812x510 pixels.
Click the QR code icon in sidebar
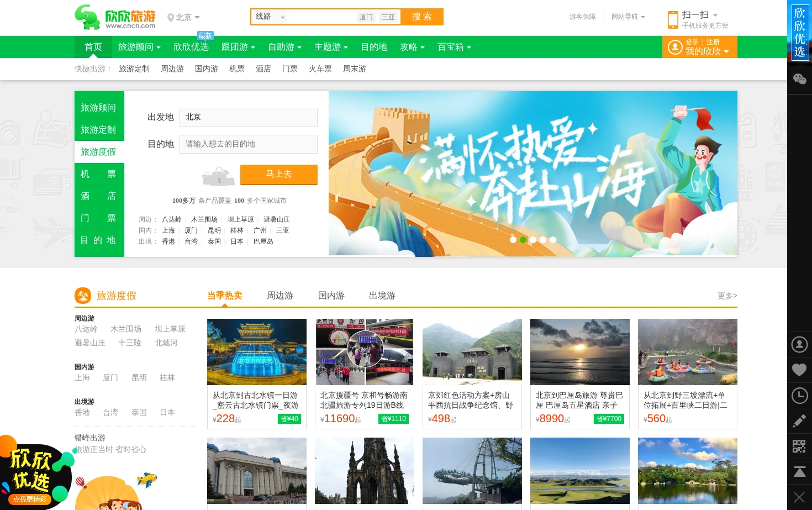click(x=799, y=446)
